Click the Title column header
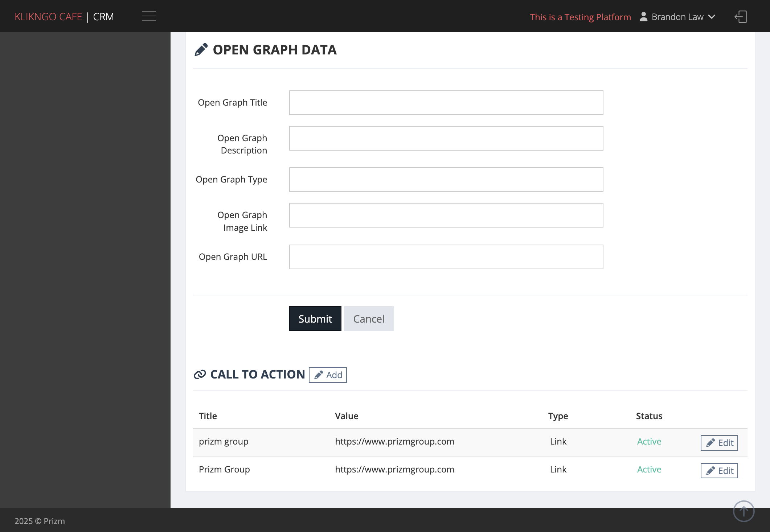 point(208,416)
